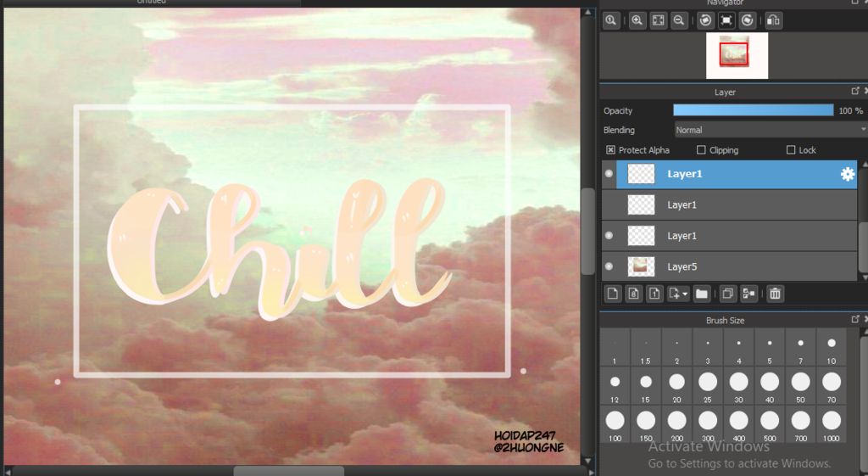This screenshot has width=868, height=476.
Task: Add a new 1-bit layer
Action: tap(654, 294)
